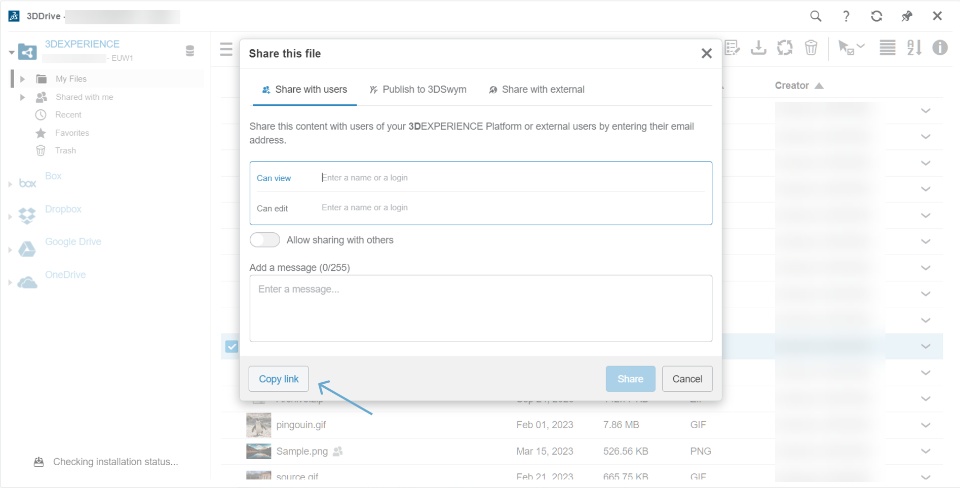
Task: Click the refresh icon in title bar
Action: click(876, 16)
